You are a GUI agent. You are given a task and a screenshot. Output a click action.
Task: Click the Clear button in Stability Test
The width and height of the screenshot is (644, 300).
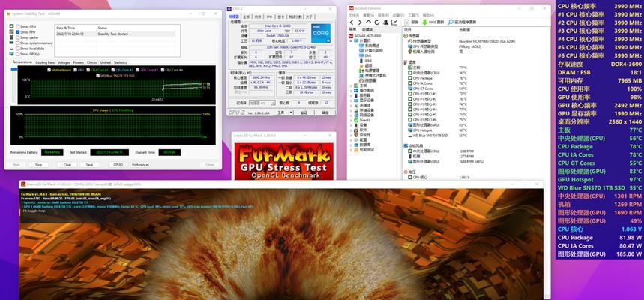coord(67,165)
